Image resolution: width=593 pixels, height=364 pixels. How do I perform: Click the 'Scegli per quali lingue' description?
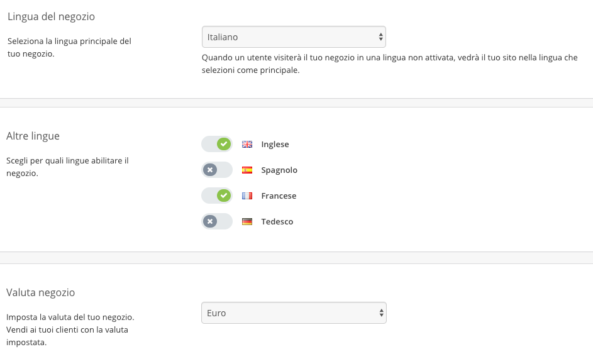tap(67, 167)
